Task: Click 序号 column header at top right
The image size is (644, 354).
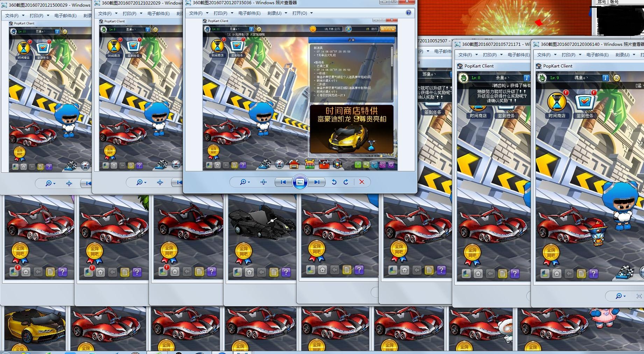Action: coord(601,2)
